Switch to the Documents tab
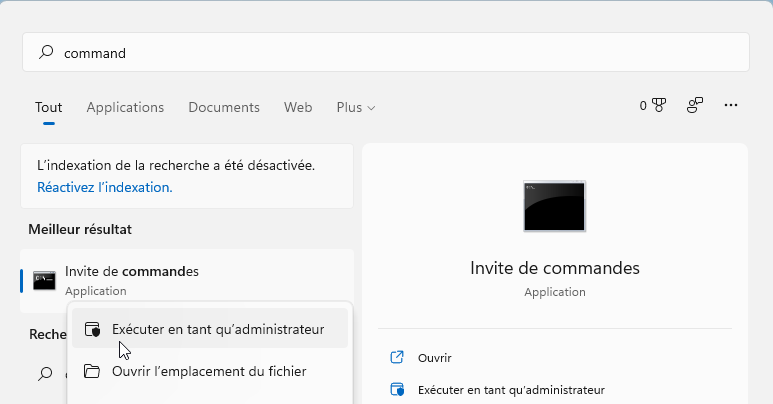Viewport: 773px width, 404px height. coord(224,107)
